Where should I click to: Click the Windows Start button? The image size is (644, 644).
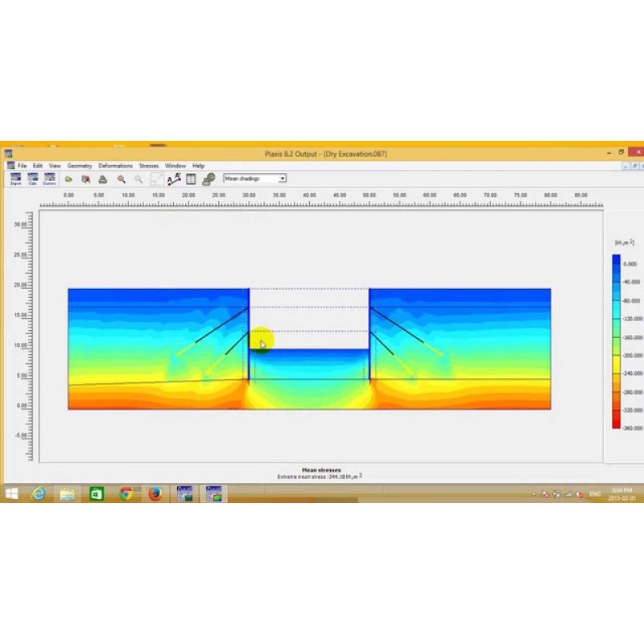click(12, 493)
